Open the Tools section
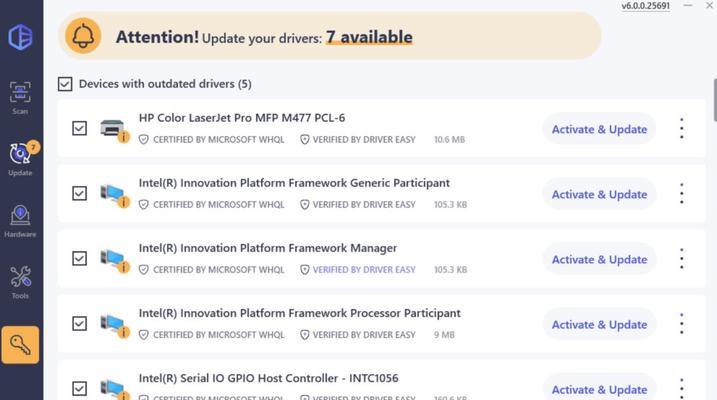Screen dimensions: 717x400 pyautogui.click(x=20, y=283)
